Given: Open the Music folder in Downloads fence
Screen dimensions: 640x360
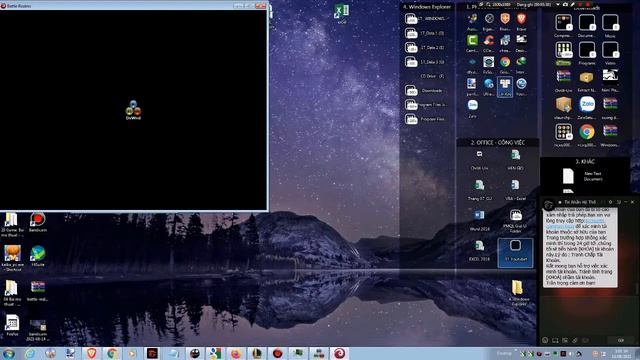Looking at the screenshot, I should [610, 26].
